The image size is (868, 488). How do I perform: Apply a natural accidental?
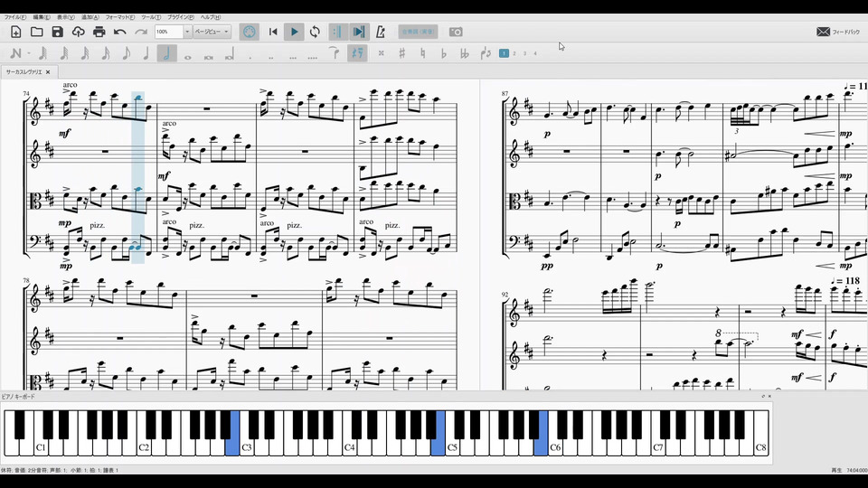[x=423, y=53]
